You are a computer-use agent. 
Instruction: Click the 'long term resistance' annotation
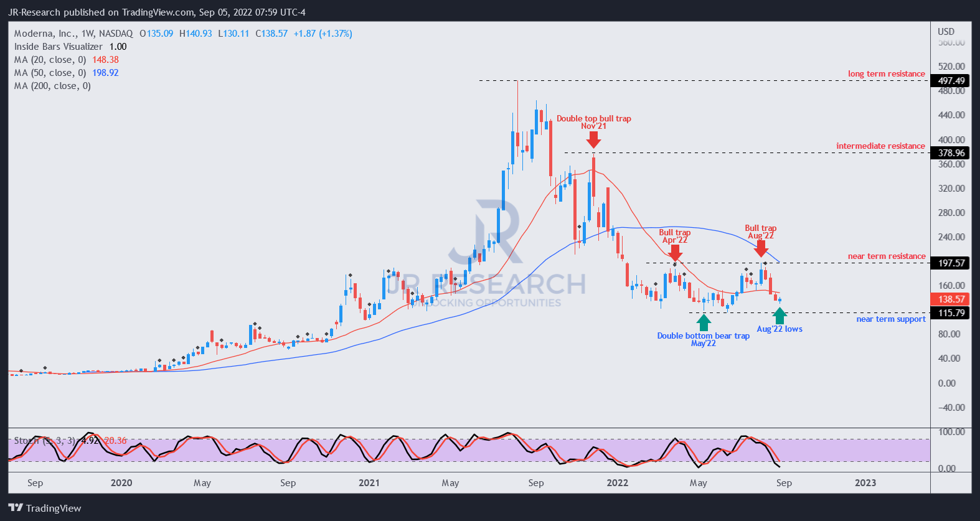pyautogui.click(x=887, y=74)
